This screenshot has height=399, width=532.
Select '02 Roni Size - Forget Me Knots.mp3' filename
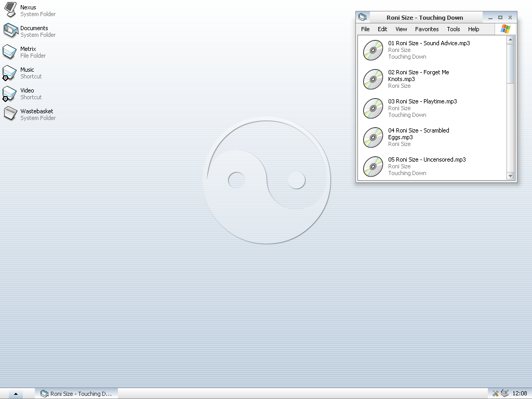pos(418,76)
